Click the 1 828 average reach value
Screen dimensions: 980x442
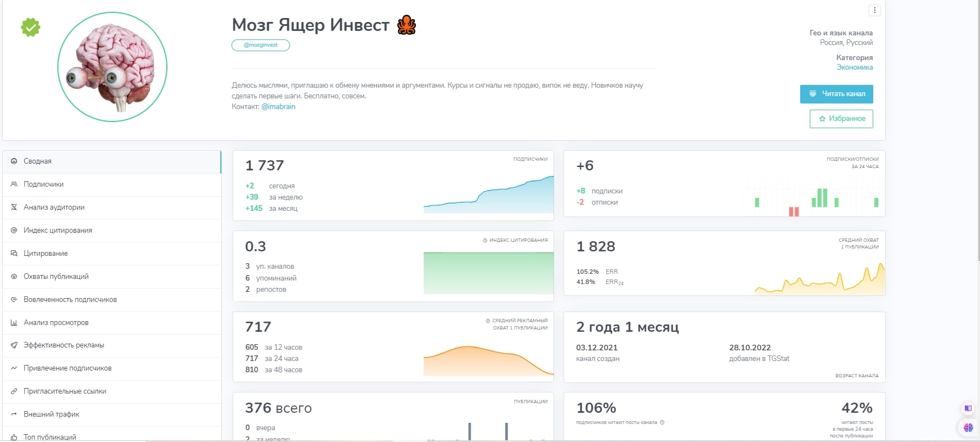596,247
